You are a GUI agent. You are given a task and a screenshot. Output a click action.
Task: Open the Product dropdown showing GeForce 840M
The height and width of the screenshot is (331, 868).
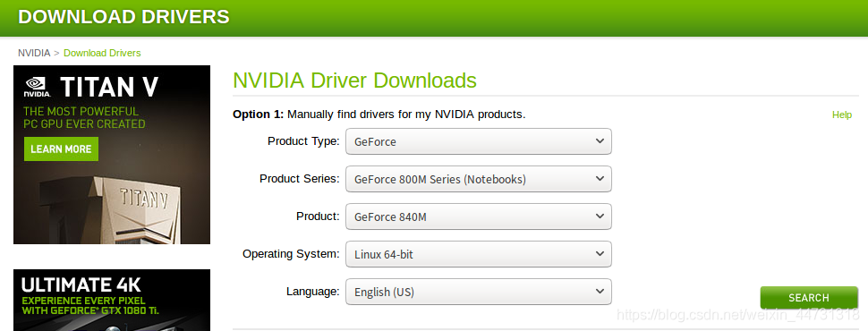pyautogui.click(x=478, y=217)
